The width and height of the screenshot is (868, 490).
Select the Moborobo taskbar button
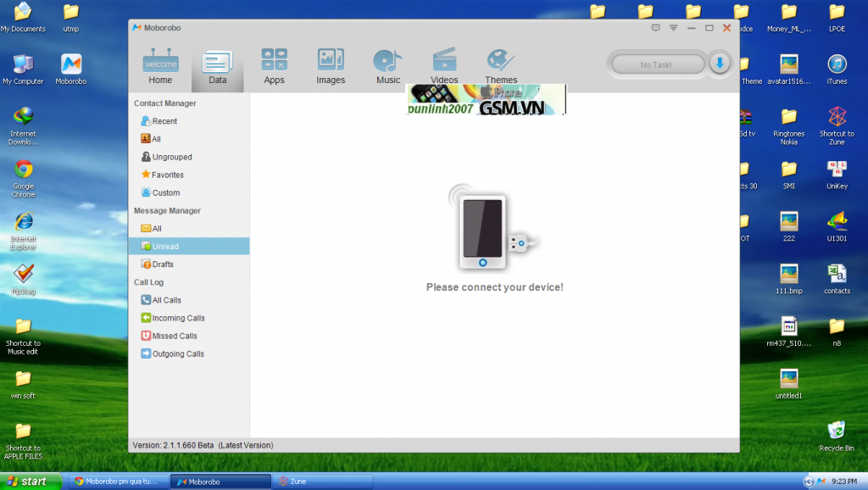pos(220,482)
